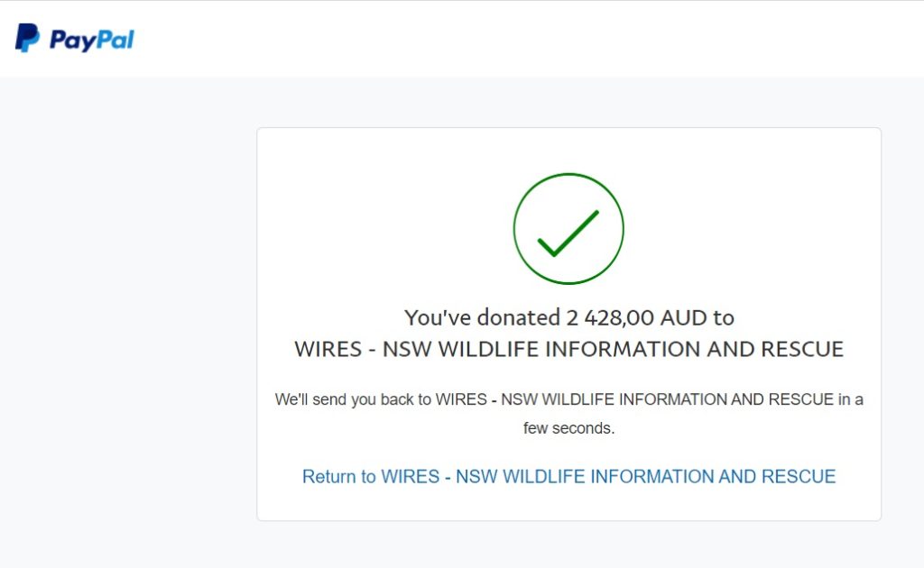Click the AUD currency code
The width and height of the screenshot is (924, 568).
685,317
